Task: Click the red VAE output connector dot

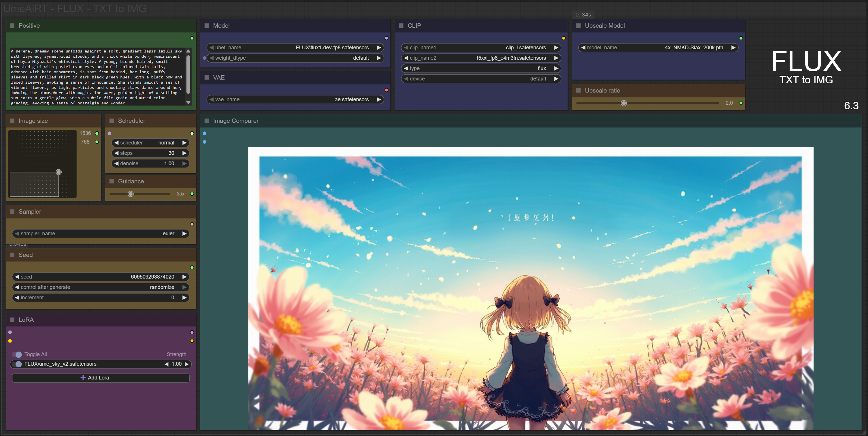Action: (x=386, y=90)
